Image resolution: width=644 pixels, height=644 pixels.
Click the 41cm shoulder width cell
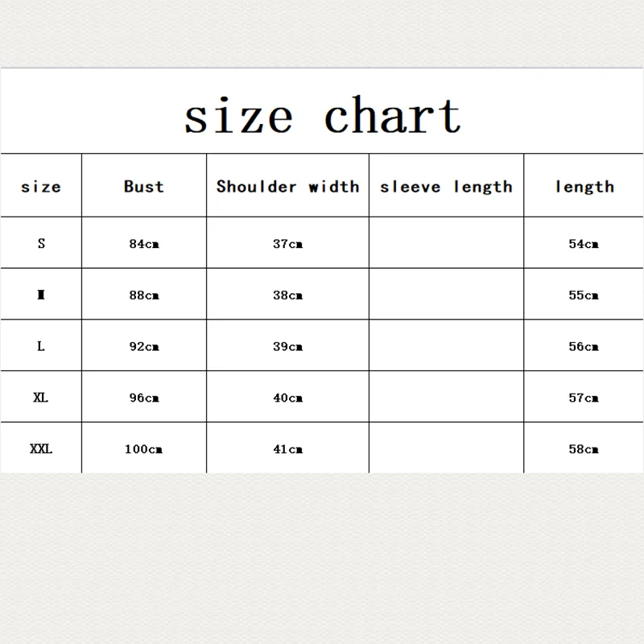(x=288, y=449)
